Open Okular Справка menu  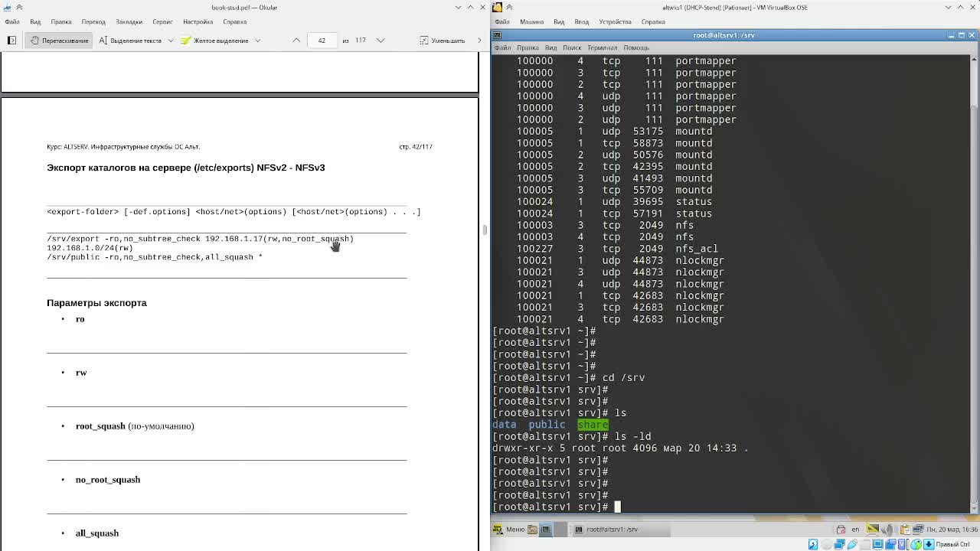click(x=235, y=21)
